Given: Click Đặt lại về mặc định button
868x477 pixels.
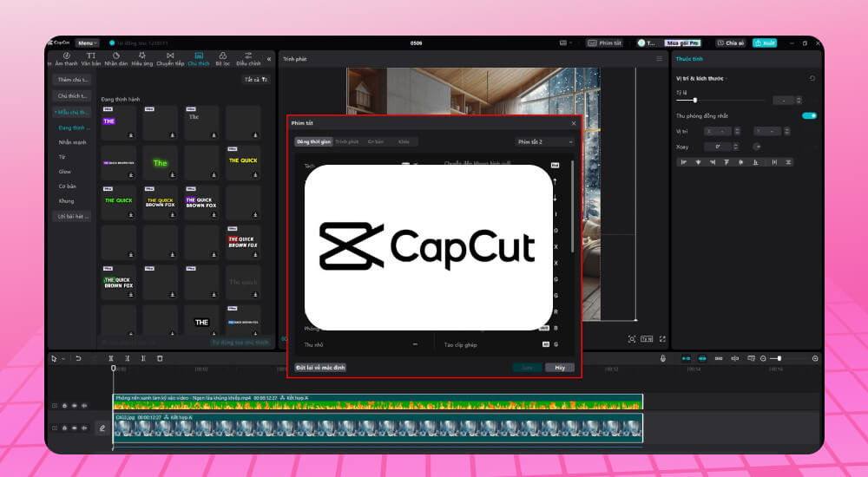Looking at the screenshot, I should coord(320,368).
